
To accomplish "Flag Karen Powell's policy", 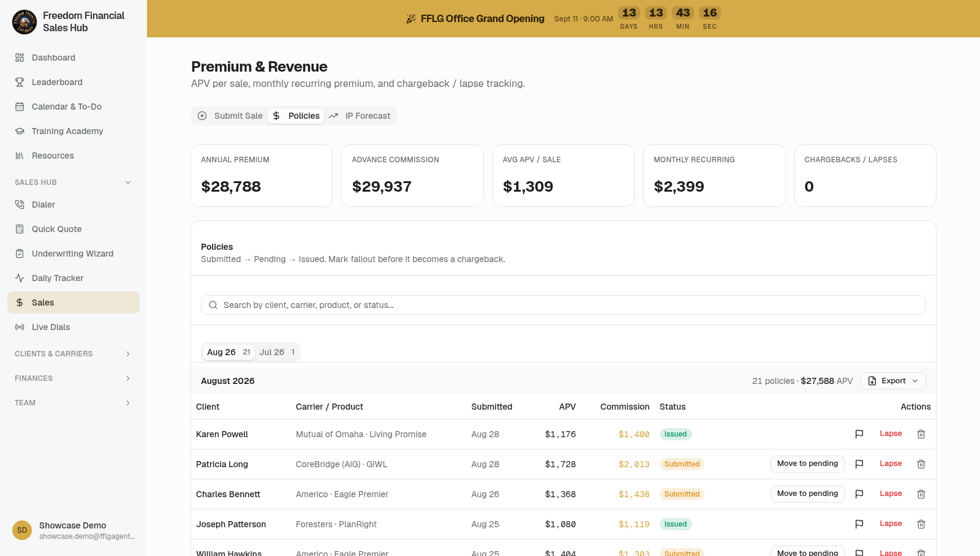I will [x=859, y=434].
